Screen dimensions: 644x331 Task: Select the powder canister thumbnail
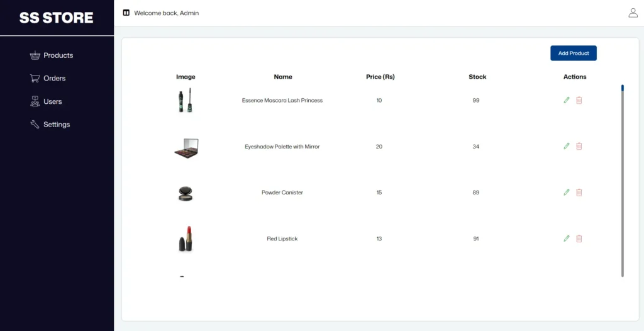click(x=186, y=194)
